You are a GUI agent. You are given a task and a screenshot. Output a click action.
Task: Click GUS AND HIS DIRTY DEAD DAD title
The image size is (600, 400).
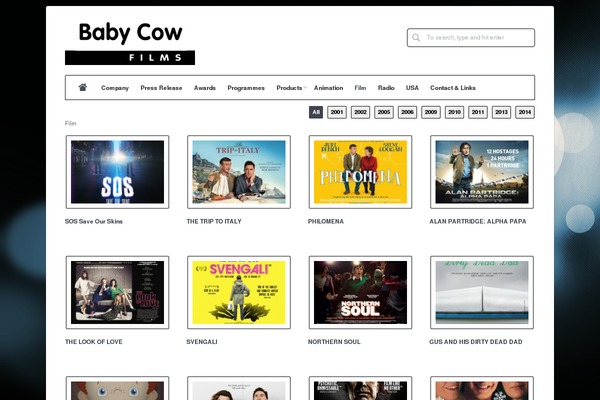(x=476, y=342)
